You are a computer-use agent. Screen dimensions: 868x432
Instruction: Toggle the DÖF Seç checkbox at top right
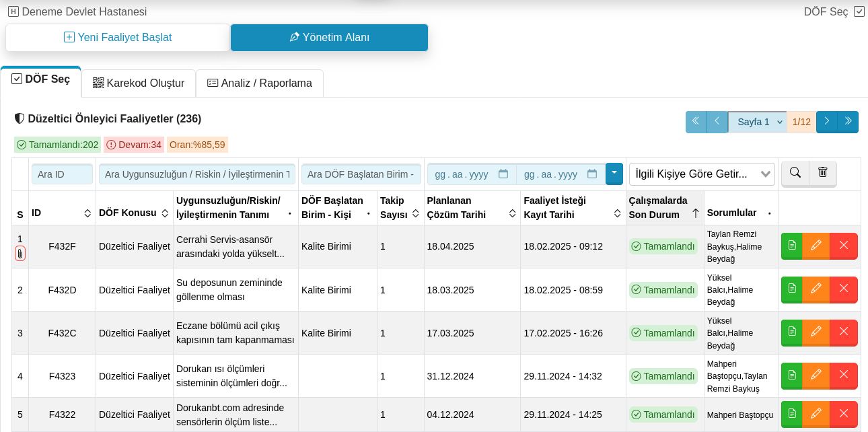pyautogui.click(x=859, y=11)
